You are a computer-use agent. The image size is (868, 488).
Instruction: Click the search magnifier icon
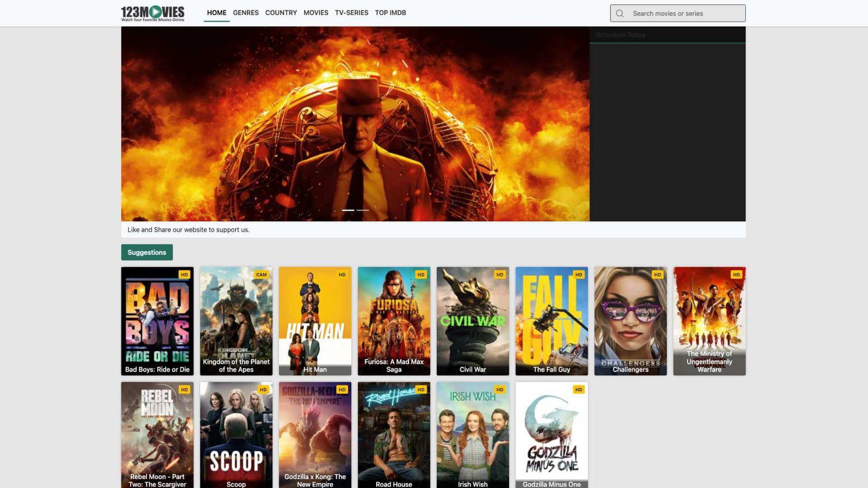pyautogui.click(x=620, y=13)
